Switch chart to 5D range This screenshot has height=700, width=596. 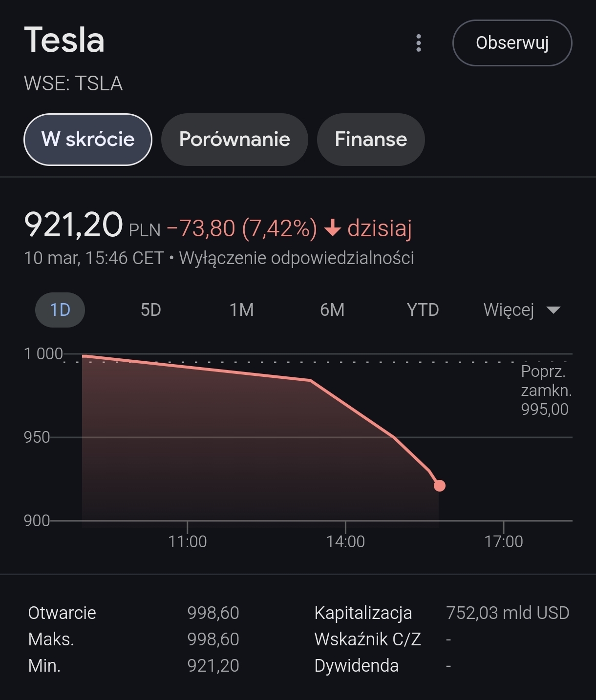(x=150, y=310)
